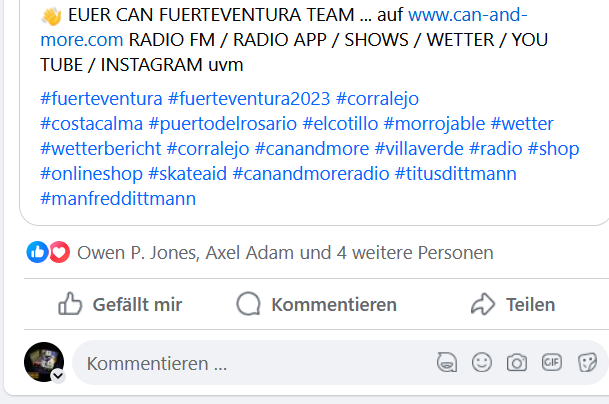Open the emoji picker in comment field

click(482, 362)
